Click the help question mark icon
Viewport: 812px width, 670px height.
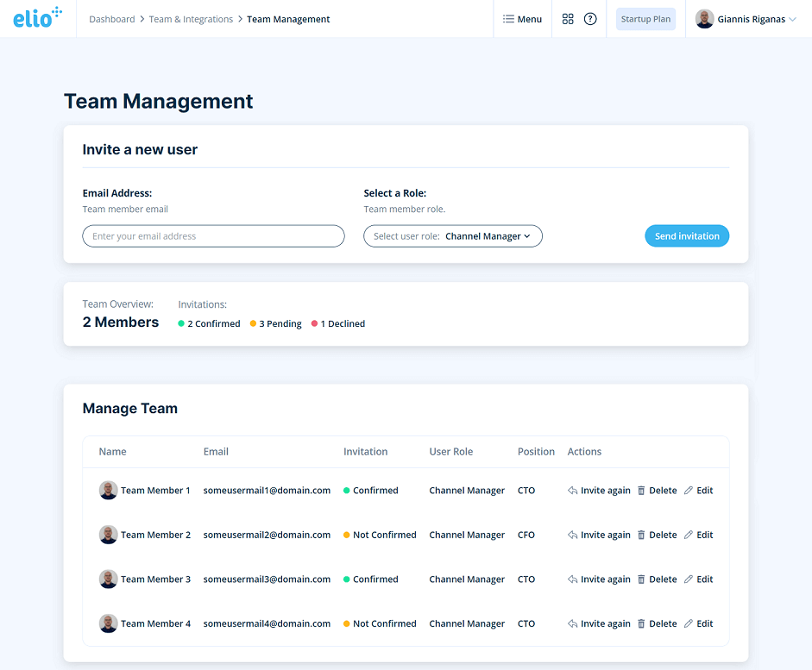590,19
